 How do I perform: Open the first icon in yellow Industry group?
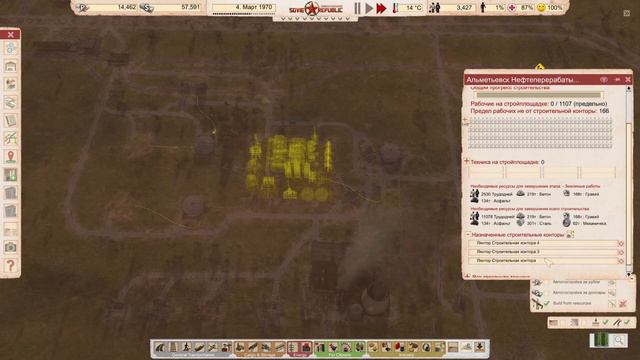pyautogui.click(x=373, y=347)
